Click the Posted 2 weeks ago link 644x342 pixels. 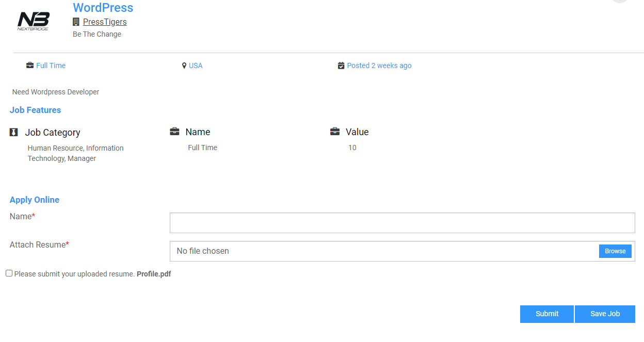click(379, 66)
